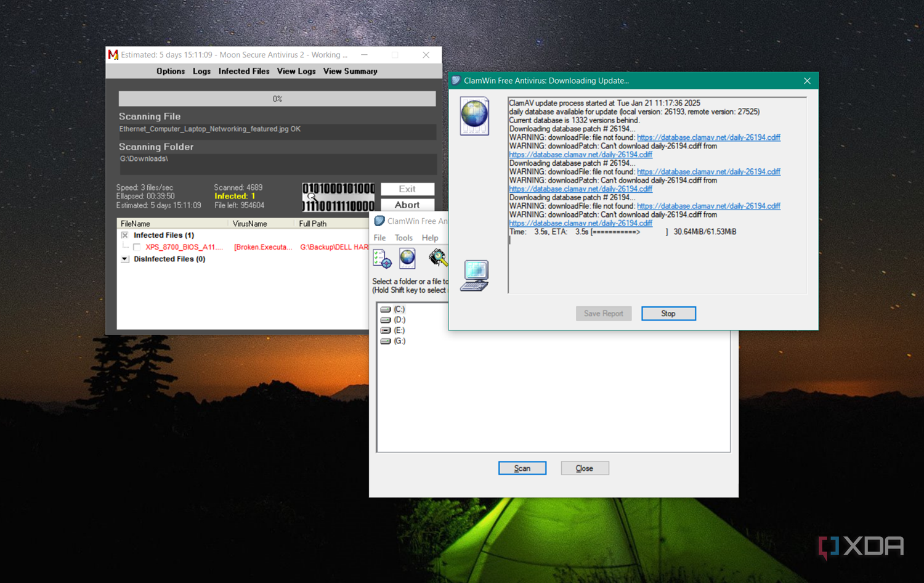Toggle the Infected Files (1) checkbox

coord(125,235)
